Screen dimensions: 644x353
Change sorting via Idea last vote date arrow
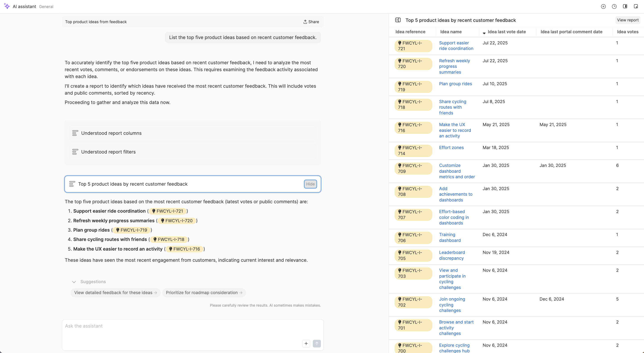[x=484, y=33]
